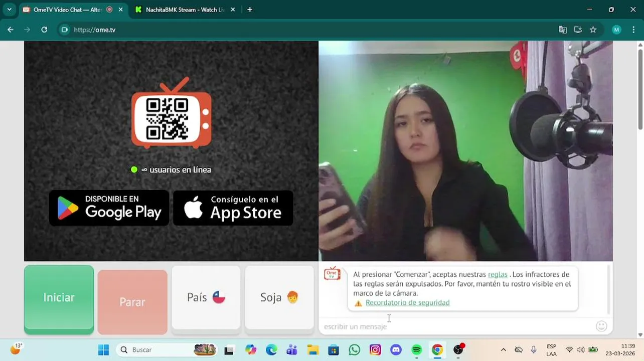Bookmark this page with the star icon
Screen dimensions: 644x361
[x=593, y=30]
